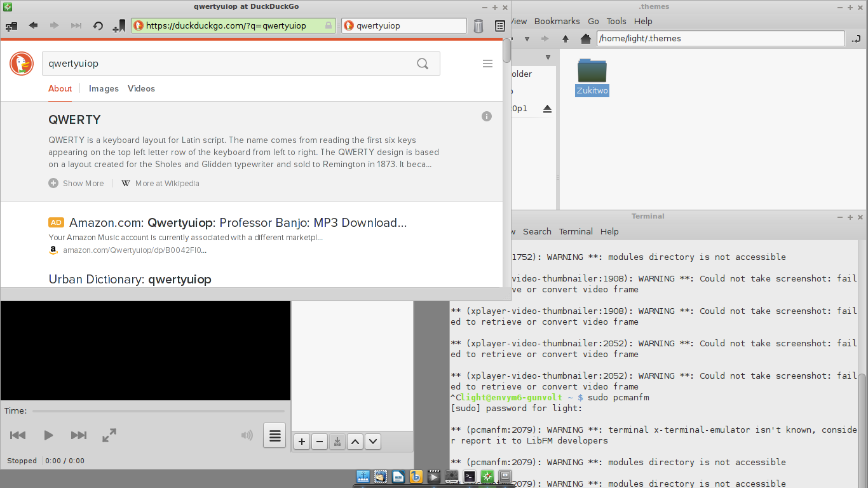Click the DuckDuckGo logo on the page
The height and width of the screenshot is (488, 868).
[x=22, y=64]
